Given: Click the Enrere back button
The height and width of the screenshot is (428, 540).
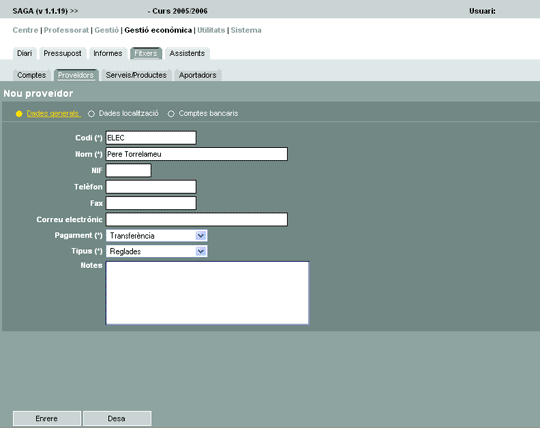Looking at the screenshot, I should point(47,418).
